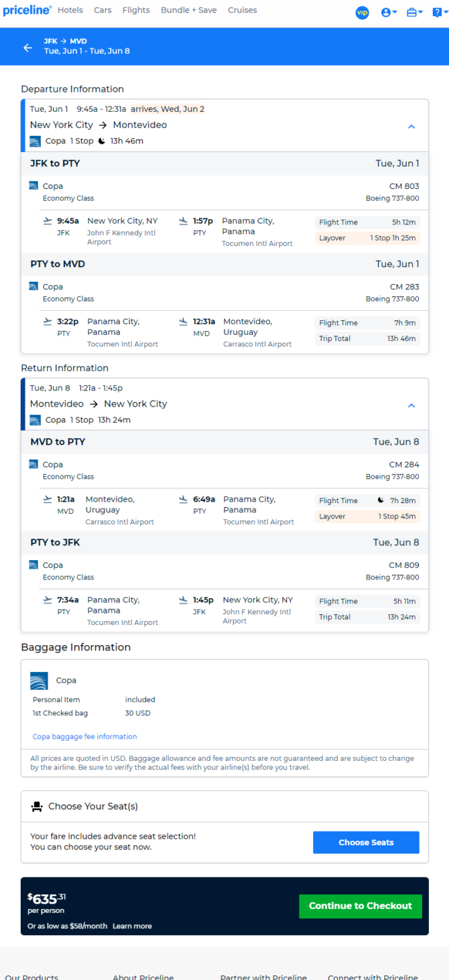This screenshot has height=980, width=449.
Task: Click Continue to Checkout button
Action: click(x=361, y=906)
